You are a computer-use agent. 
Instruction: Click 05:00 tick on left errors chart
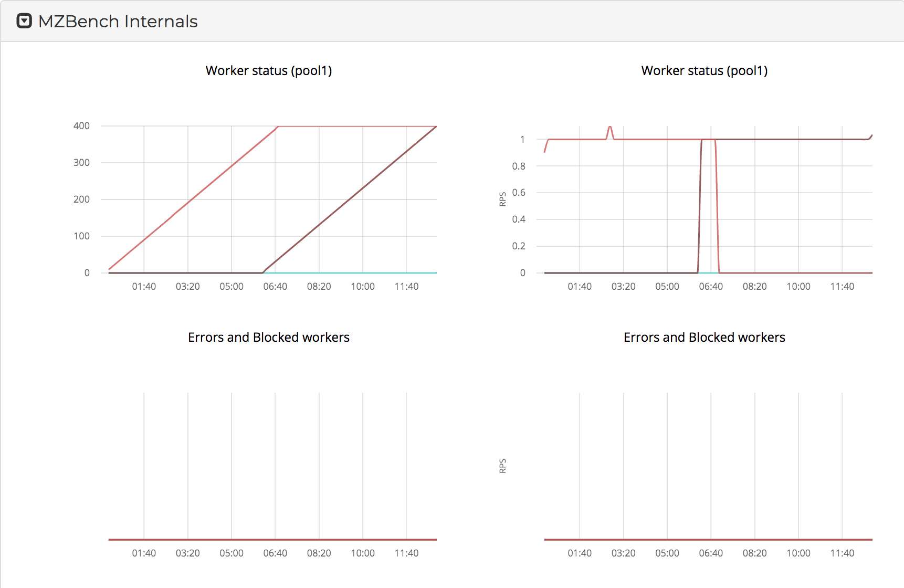click(x=232, y=553)
